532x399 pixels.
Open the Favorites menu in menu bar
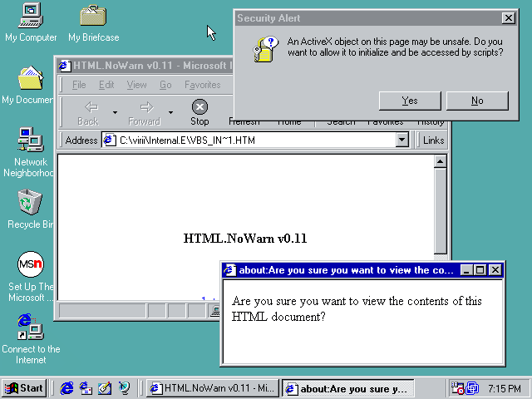202,85
